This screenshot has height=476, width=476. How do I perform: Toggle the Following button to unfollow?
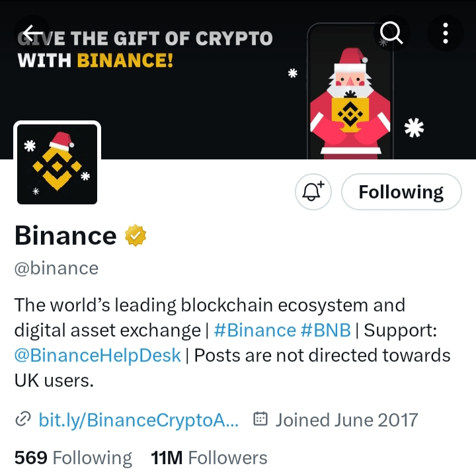pos(401,192)
